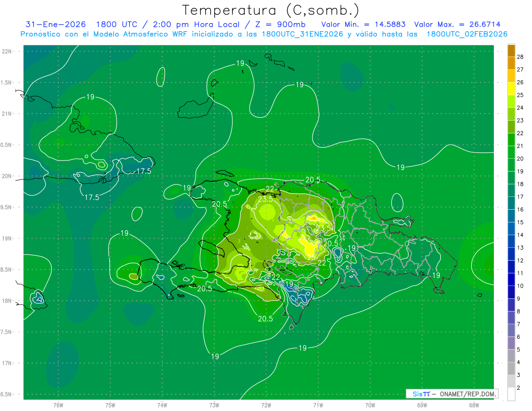
Task: Pick the light gray swatch between 2 and 3
Action: [x=511, y=381]
